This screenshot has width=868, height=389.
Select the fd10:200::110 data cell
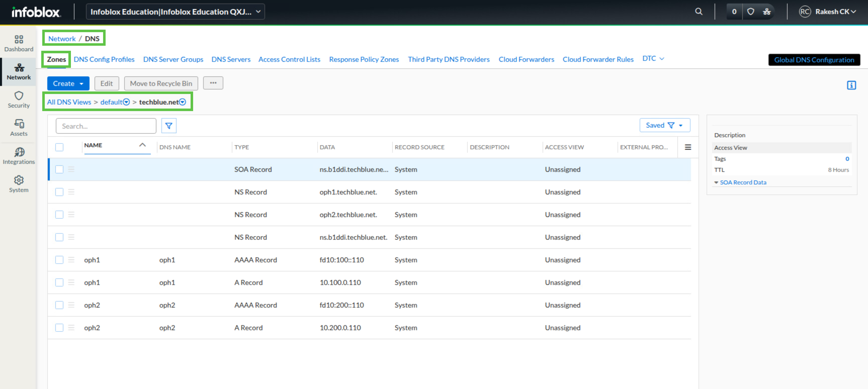point(342,305)
